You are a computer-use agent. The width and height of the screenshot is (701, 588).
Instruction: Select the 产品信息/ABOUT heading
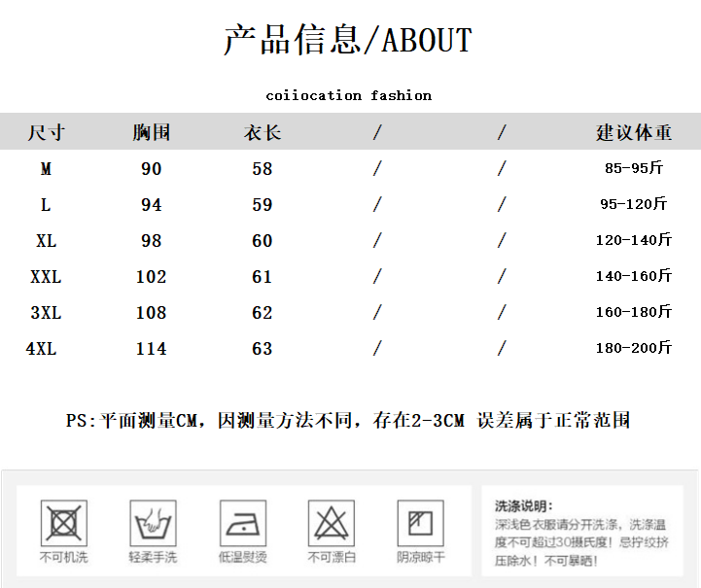pyautogui.click(x=348, y=40)
